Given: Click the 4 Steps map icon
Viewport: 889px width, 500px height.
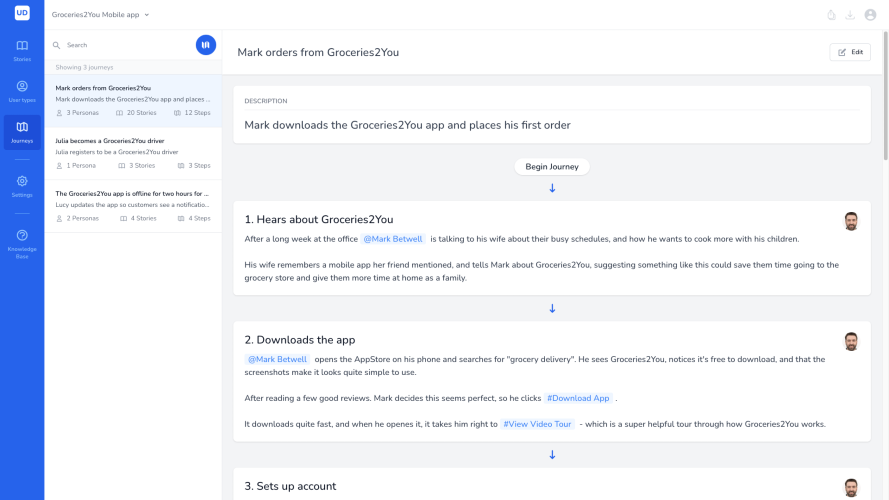Looking at the screenshot, I should point(181,218).
